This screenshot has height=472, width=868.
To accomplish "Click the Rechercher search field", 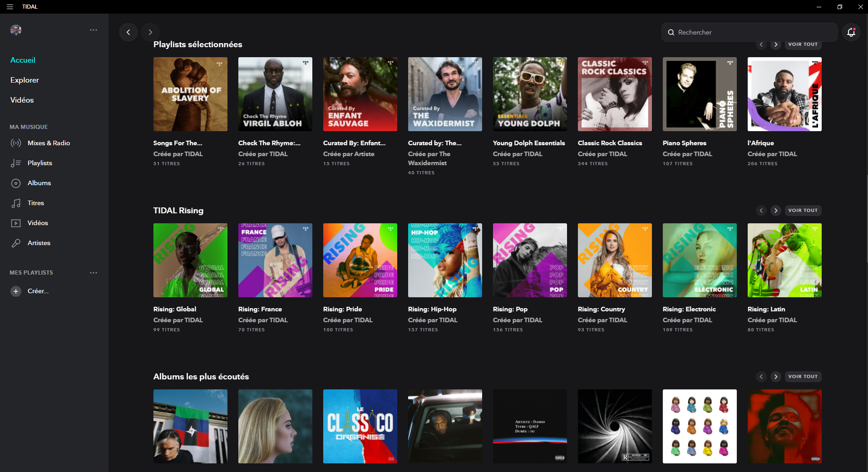I will [749, 32].
